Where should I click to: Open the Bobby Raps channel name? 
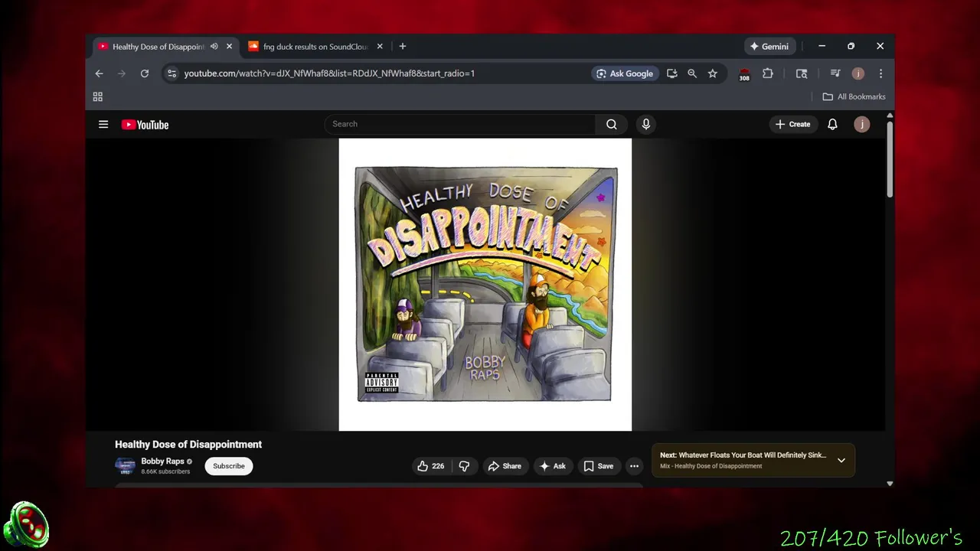pyautogui.click(x=162, y=461)
